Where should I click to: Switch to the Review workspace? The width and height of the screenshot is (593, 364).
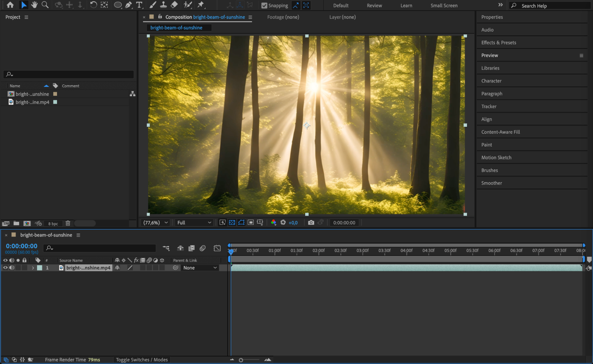pos(374,5)
